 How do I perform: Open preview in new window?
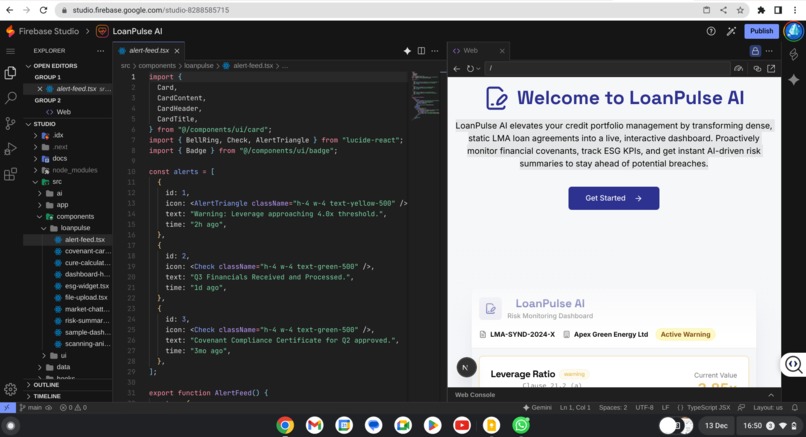(771, 68)
